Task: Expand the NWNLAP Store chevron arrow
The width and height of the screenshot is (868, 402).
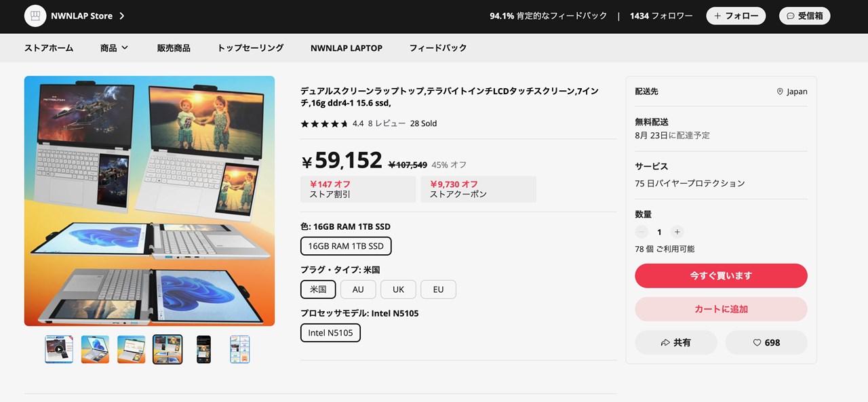Action: [x=122, y=16]
